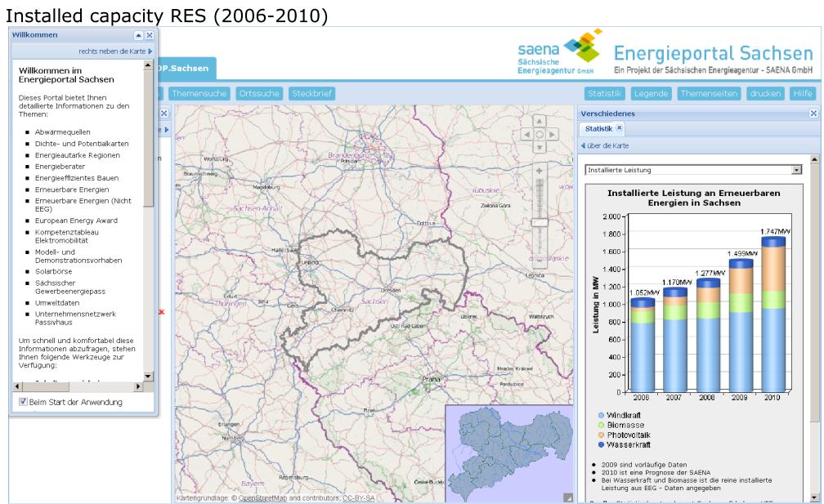Click 'European Energy Award' list entry

click(76, 221)
